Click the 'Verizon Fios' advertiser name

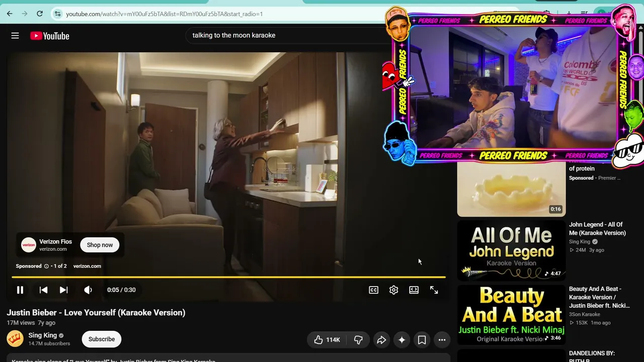click(x=56, y=242)
